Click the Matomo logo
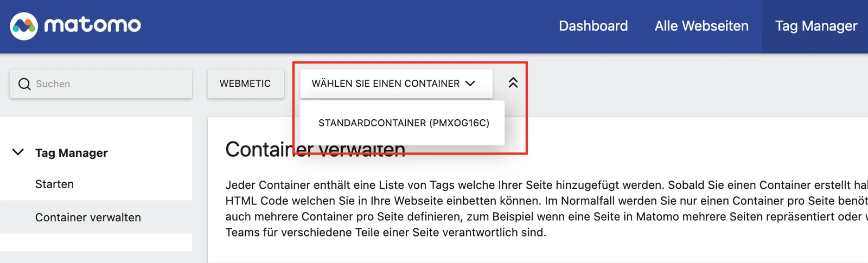The height and width of the screenshot is (263, 868). point(75,25)
